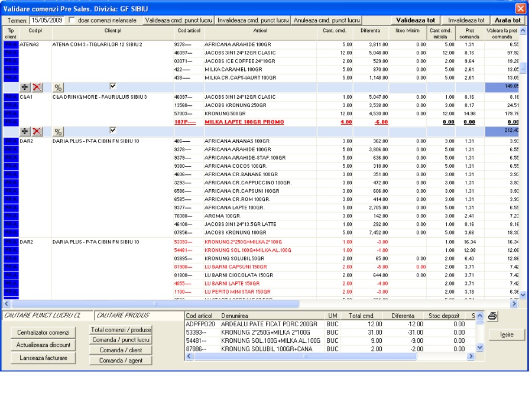Click the 'Valideaza tot' button

(x=416, y=20)
